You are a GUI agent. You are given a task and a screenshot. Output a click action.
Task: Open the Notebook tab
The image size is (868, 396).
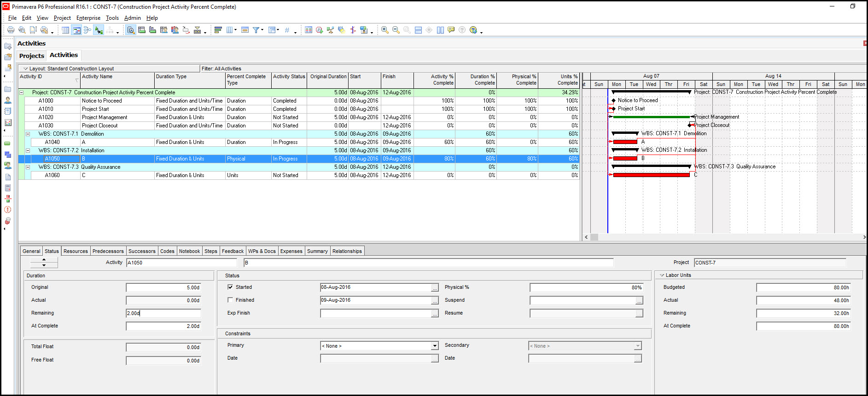tap(189, 251)
